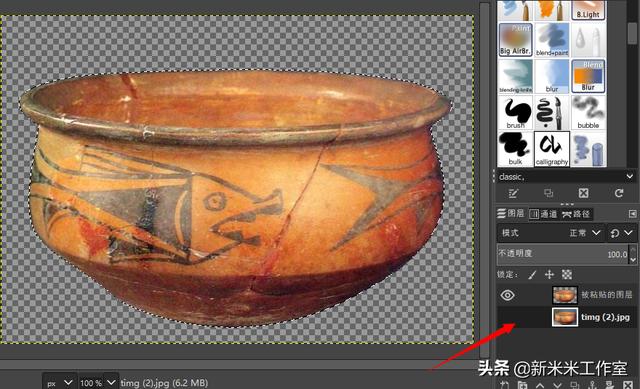Click the edit brush icon
Screen dimensions: 640x389
513,193
